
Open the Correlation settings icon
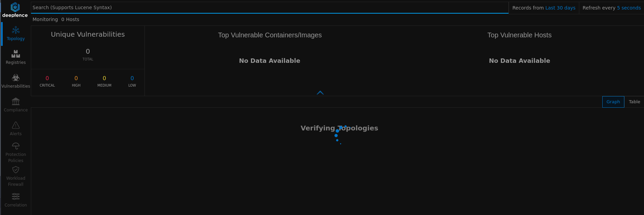[15, 200]
